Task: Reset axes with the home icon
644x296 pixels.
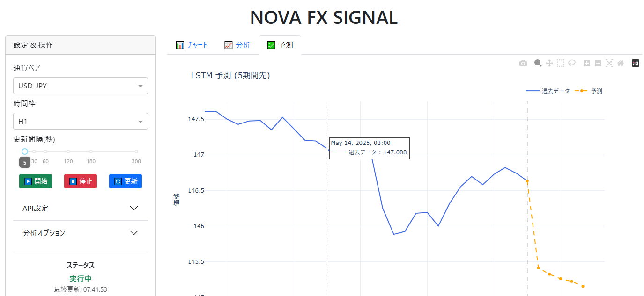Action: point(621,63)
